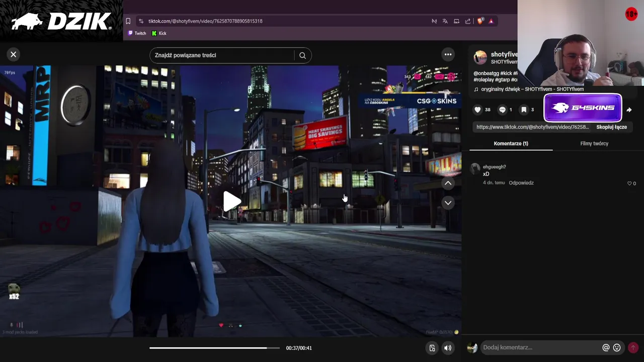Close the TikTok video viewer
The width and height of the screenshot is (644, 362).
(x=14, y=54)
